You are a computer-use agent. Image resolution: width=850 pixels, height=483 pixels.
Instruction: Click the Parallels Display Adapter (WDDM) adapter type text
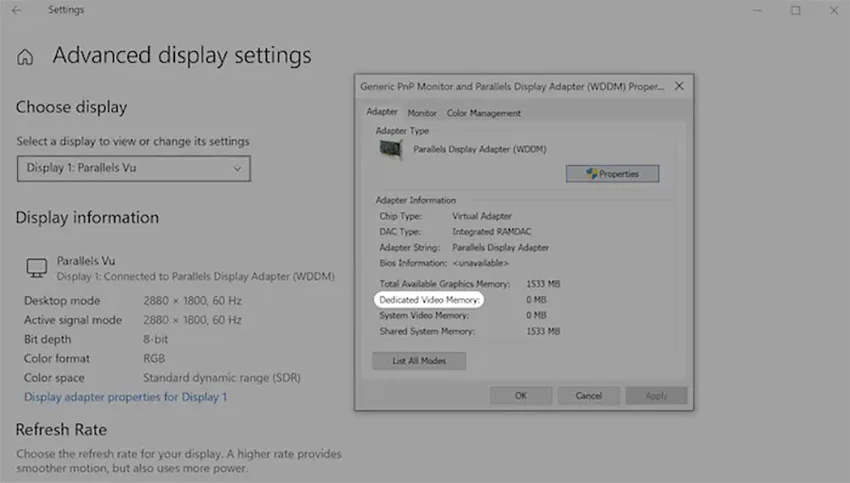[x=480, y=149]
